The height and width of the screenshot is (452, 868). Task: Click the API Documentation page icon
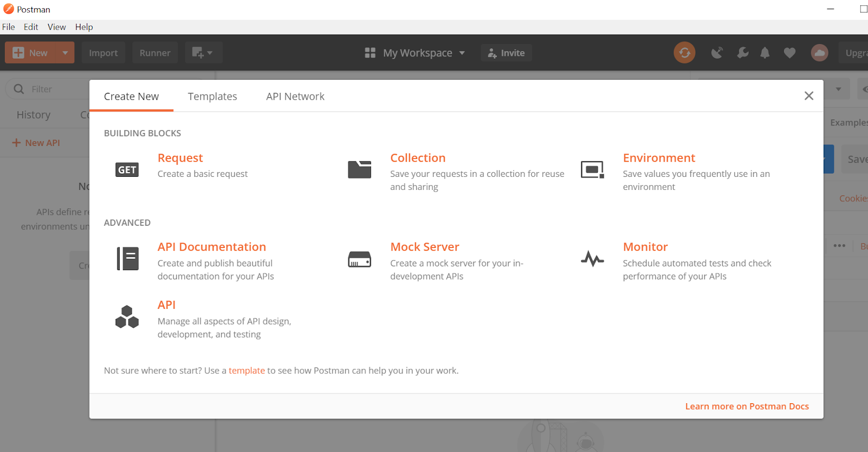click(x=127, y=259)
